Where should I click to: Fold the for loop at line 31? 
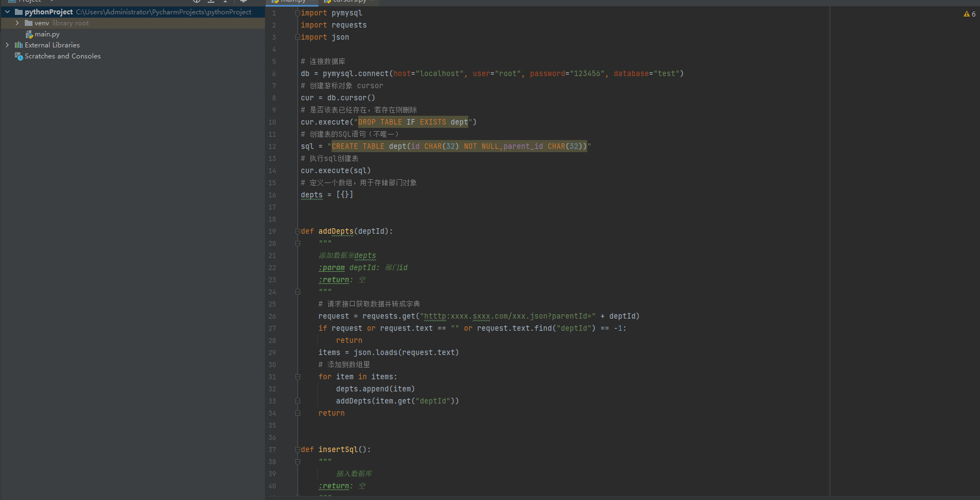pos(297,377)
